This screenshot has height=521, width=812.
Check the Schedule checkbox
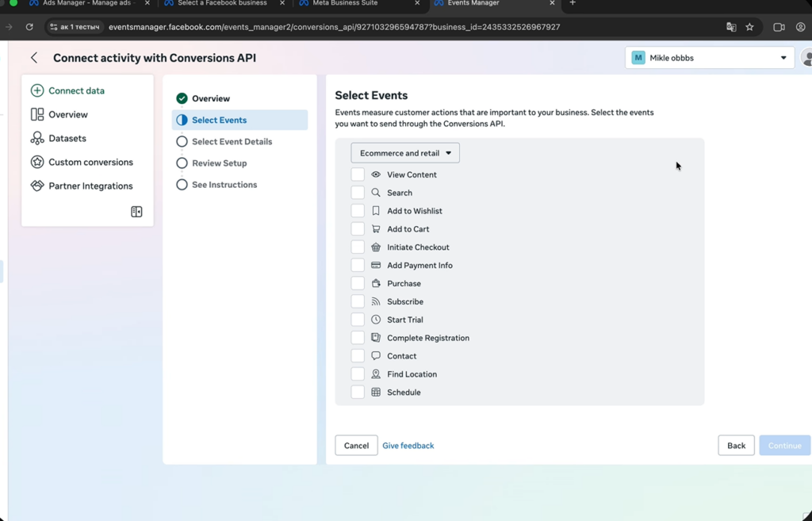point(358,392)
